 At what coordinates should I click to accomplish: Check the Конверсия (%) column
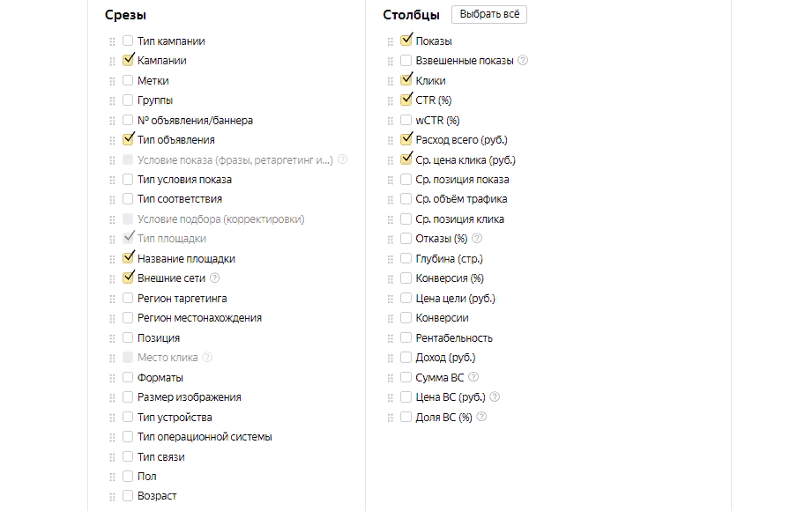[x=406, y=278]
